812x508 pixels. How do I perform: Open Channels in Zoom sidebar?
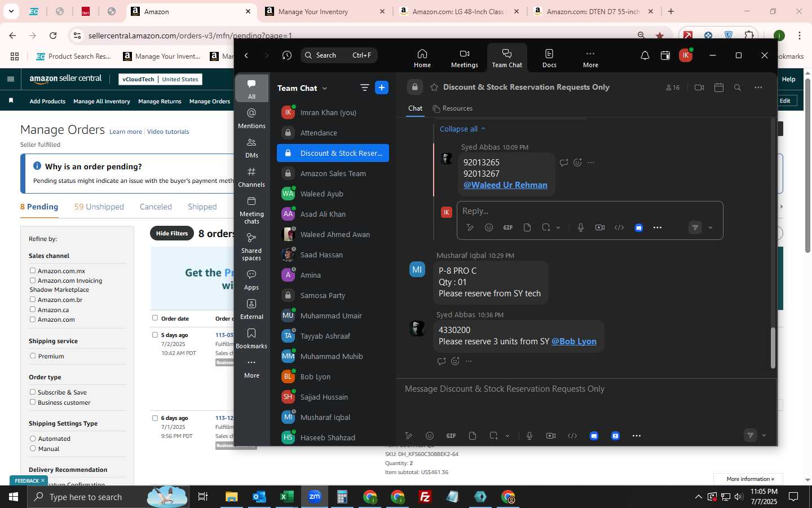tap(251, 177)
